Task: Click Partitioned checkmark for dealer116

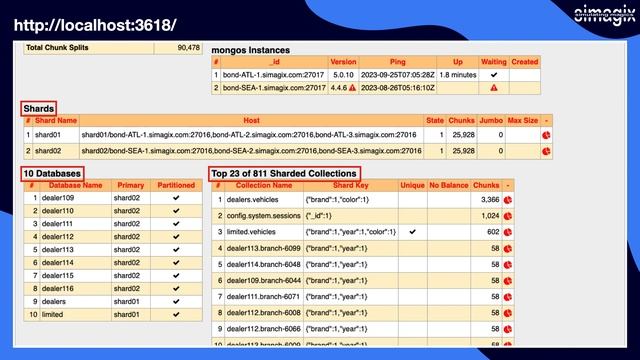Action: [176, 289]
